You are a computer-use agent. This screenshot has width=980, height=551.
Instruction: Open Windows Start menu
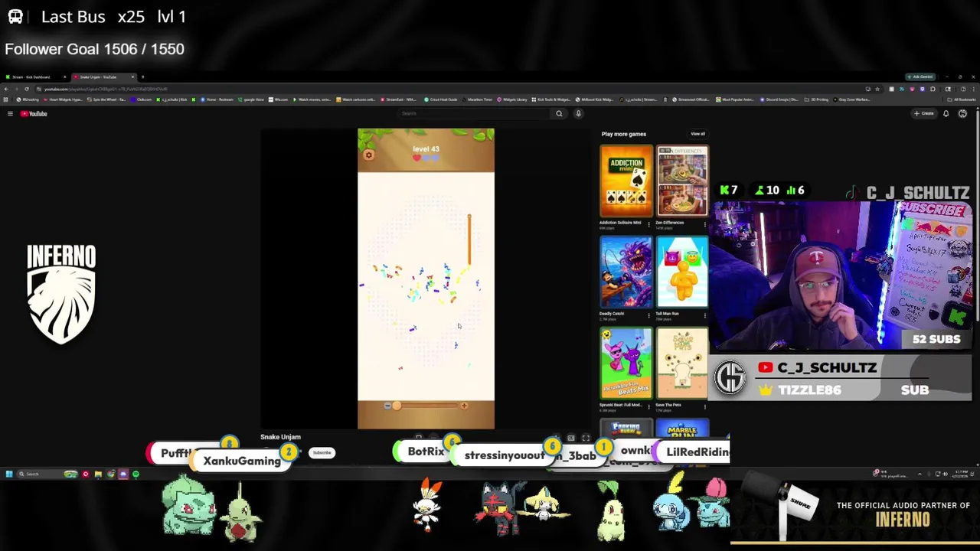pyautogui.click(x=9, y=474)
